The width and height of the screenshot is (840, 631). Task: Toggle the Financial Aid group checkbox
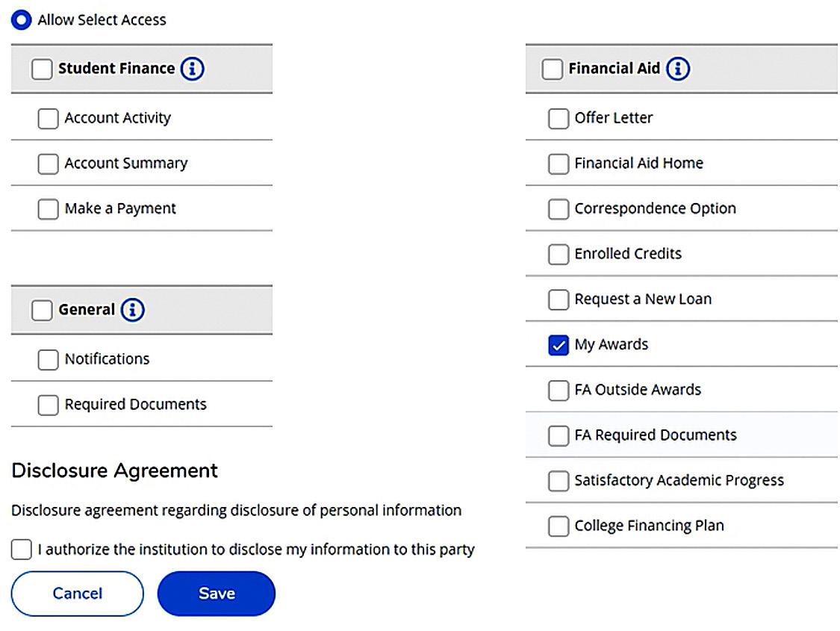pyautogui.click(x=552, y=69)
